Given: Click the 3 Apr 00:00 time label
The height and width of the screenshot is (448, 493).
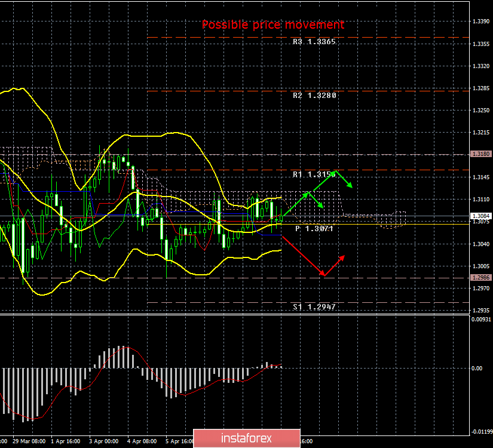Looking at the screenshot, I should coord(104,441).
